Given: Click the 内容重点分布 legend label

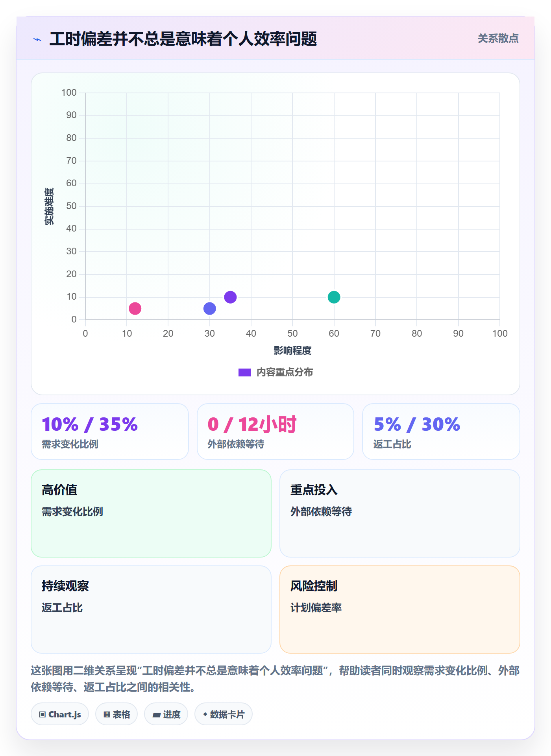Looking at the screenshot, I should tap(285, 372).
